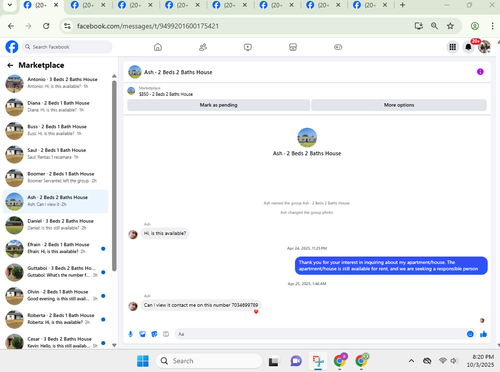500x372 pixels.
Task: Click the $850 - 2 Beds 2 Baths House listing link
Action: (166, 94)
